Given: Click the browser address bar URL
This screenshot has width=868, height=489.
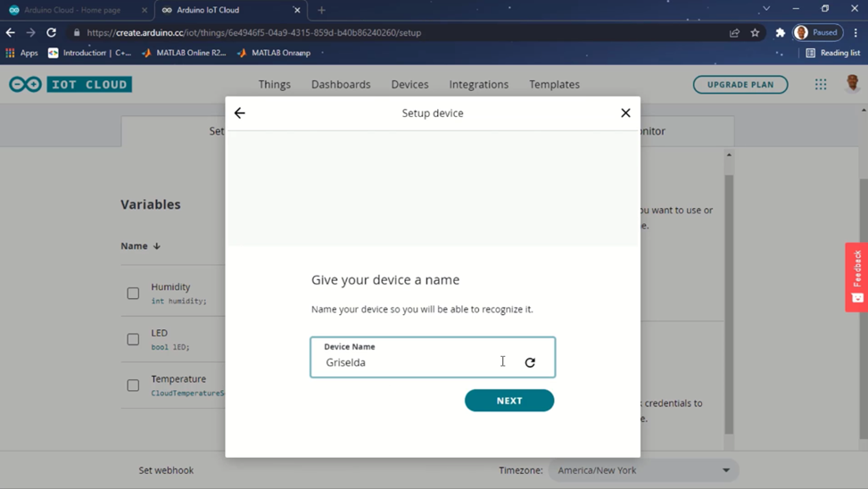Looking at the screenshot, I should (x=253, y=33).
